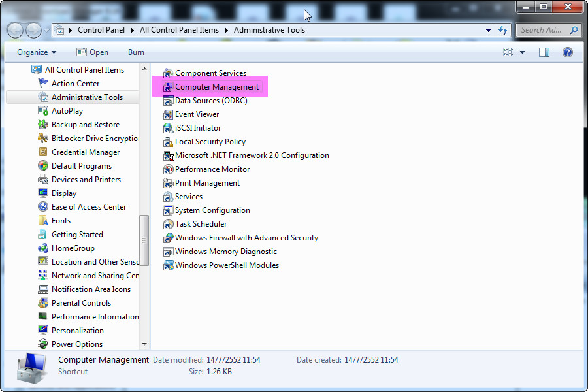Click the Forward navigation button
Image resolution: width=588 pixels, height=392 pixels.
coord(33,31)
